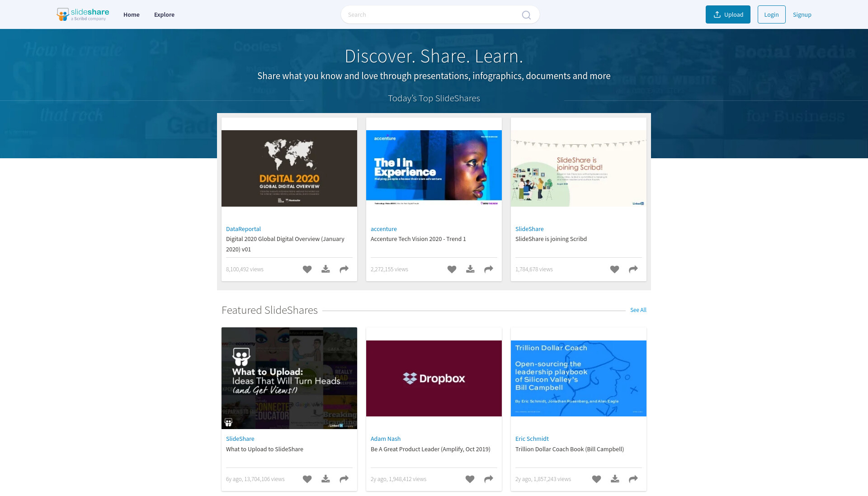Click Today's Top SlideShares heading
868x496 pixels.
pos(434,98)
